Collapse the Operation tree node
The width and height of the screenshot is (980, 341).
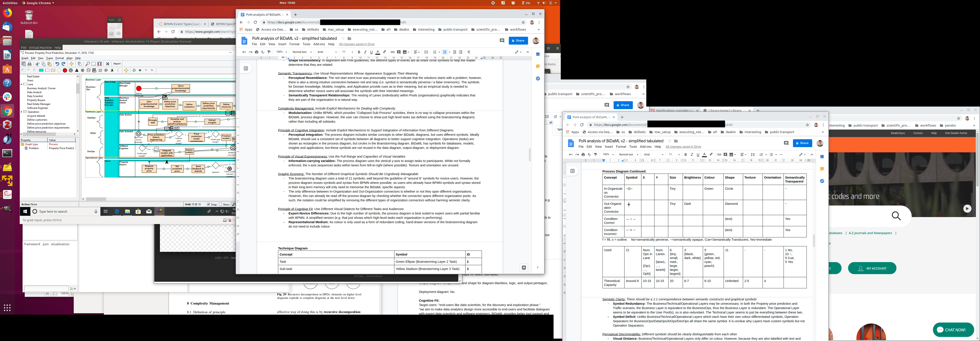[22, 112]
